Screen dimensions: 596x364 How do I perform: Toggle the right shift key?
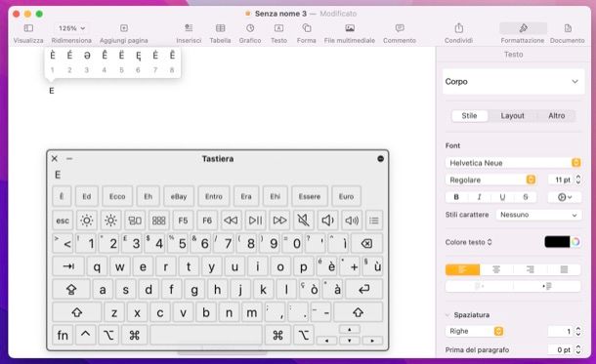(358, 312)
